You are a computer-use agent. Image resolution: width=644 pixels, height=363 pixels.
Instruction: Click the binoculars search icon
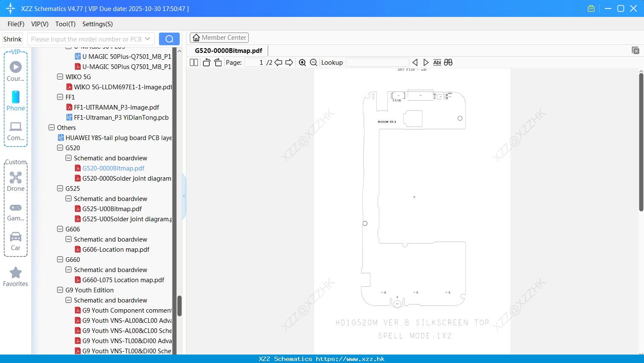tap(448, 62)
